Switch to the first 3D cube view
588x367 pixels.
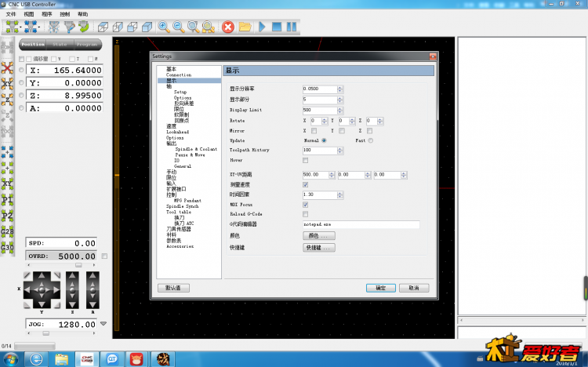tap(103, 27)
